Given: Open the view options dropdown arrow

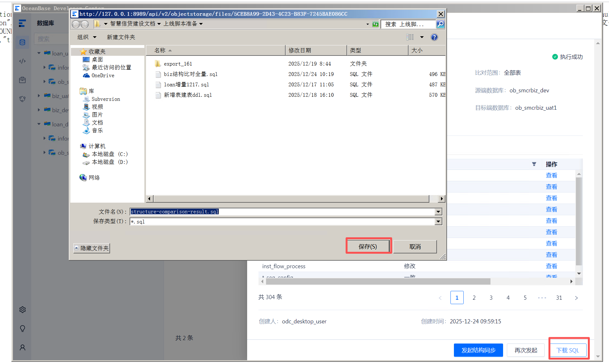Looking at the screenshot, I should [x=422, y=37].
